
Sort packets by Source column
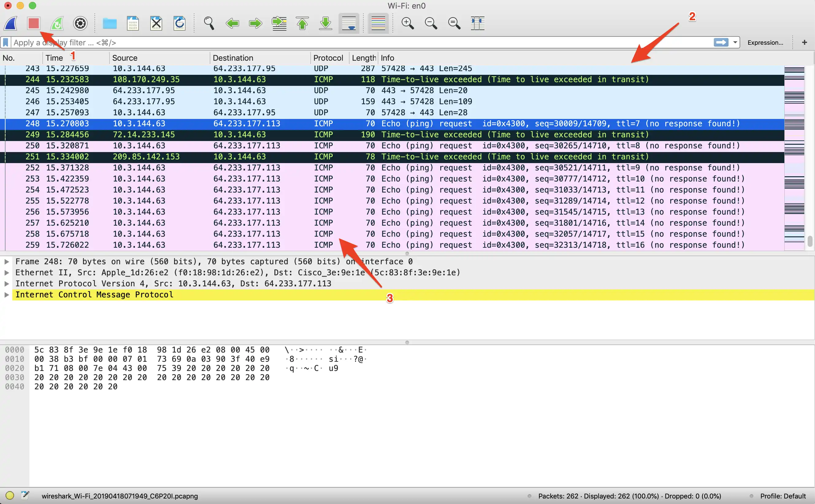point(160,58)
